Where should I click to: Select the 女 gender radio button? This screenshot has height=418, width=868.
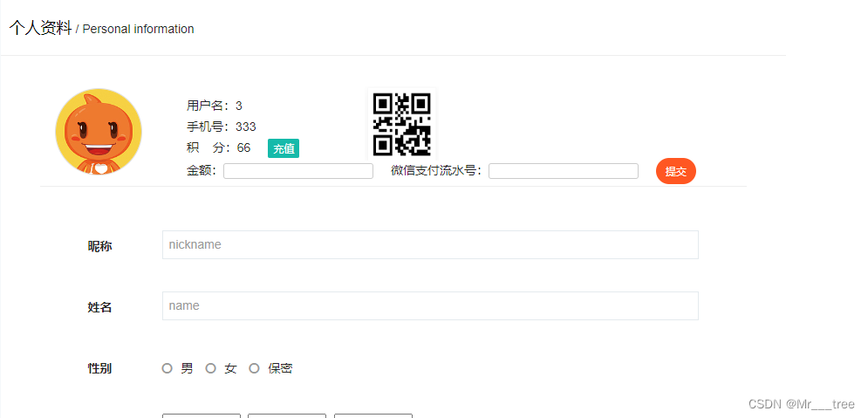click(x=210, y=368)
